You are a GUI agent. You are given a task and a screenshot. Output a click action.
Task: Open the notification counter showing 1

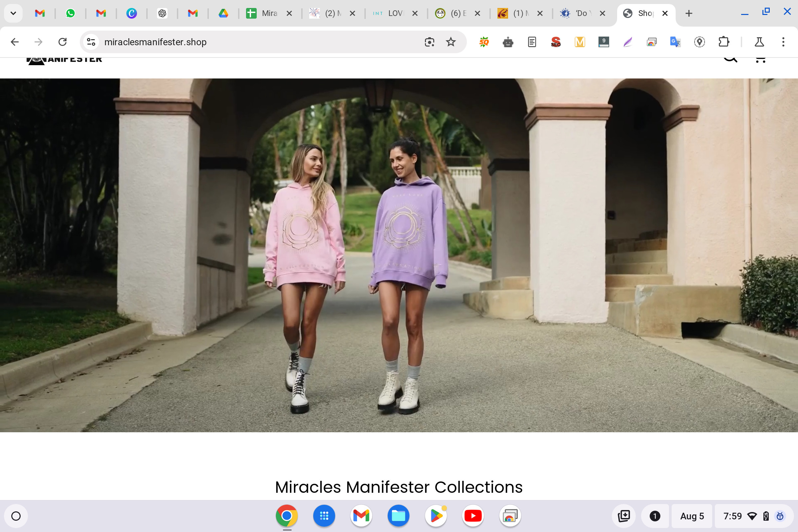point(655,516)
